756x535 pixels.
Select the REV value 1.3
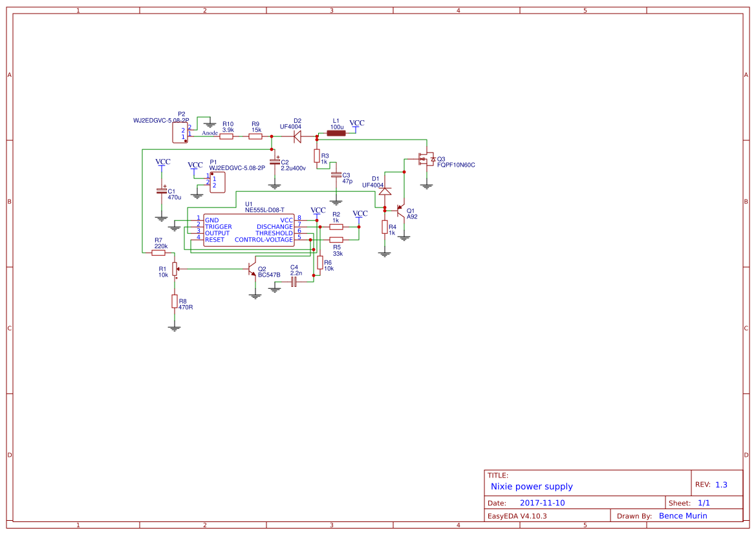[721, 485]
